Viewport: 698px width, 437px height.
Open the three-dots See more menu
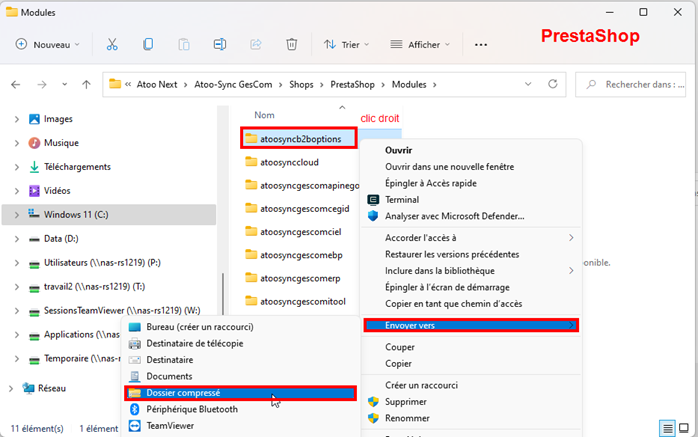click(481, 45)
